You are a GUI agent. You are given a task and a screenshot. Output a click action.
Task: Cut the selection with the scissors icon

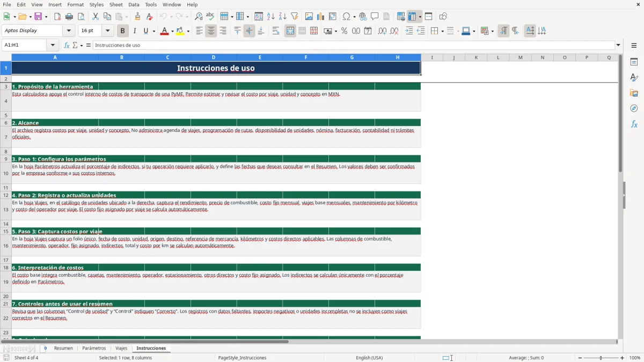tap(96, 17)
